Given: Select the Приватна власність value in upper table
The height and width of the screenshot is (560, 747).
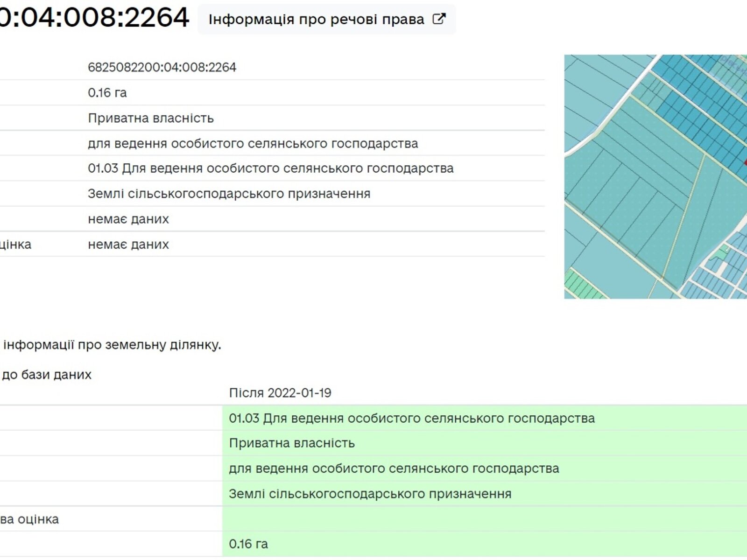Looking at the screenshot, I should 151,118.
